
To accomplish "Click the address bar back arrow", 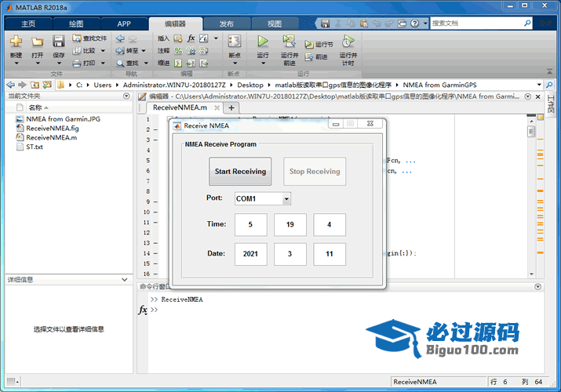I will click(x=11, y=85).
